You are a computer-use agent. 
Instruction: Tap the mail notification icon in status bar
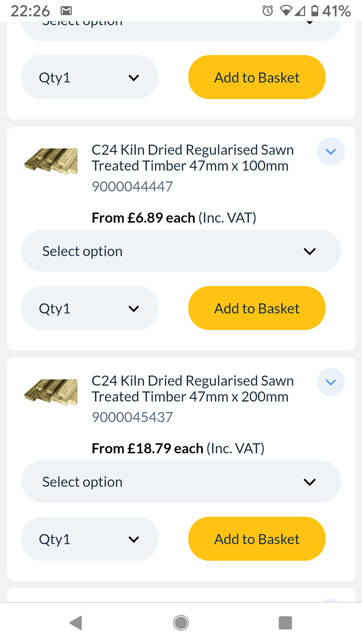[x=66, y=11]
